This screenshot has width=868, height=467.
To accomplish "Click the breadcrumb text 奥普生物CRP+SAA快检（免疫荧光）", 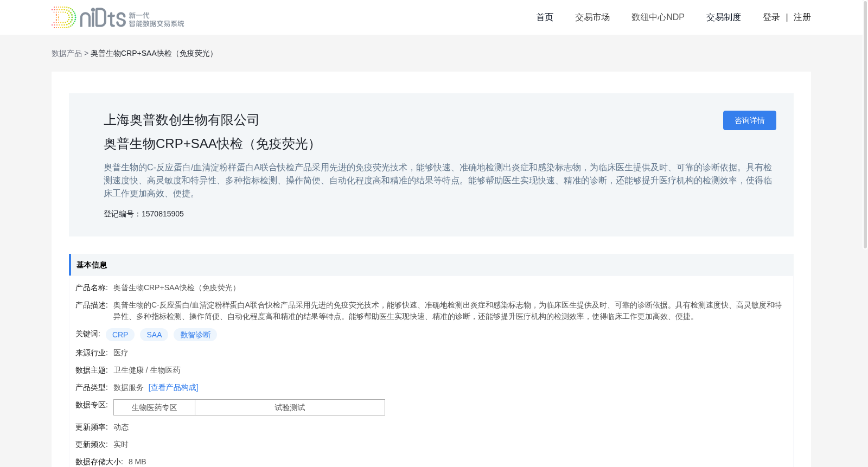I will tap(154, 53).
